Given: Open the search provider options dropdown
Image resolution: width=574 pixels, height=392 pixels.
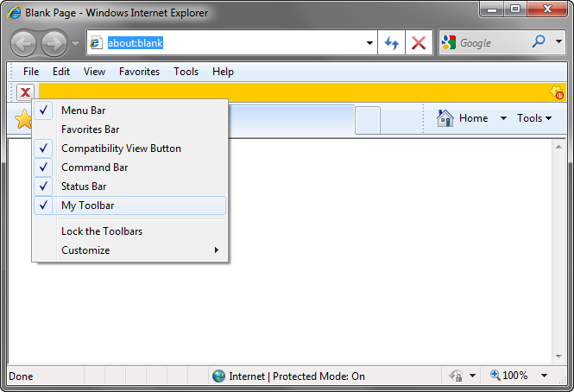Looking at the screenshot, I should pyautogui.click(x=558, y=41).
